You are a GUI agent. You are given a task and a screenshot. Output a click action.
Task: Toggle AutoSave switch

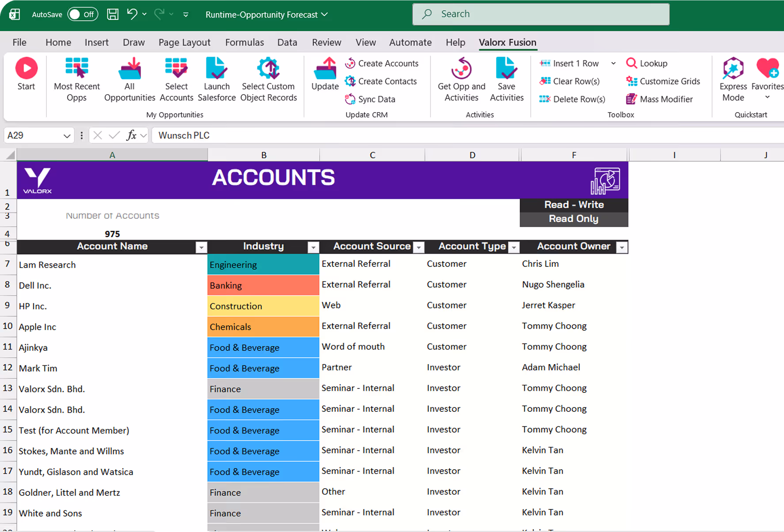click(82, 14)
